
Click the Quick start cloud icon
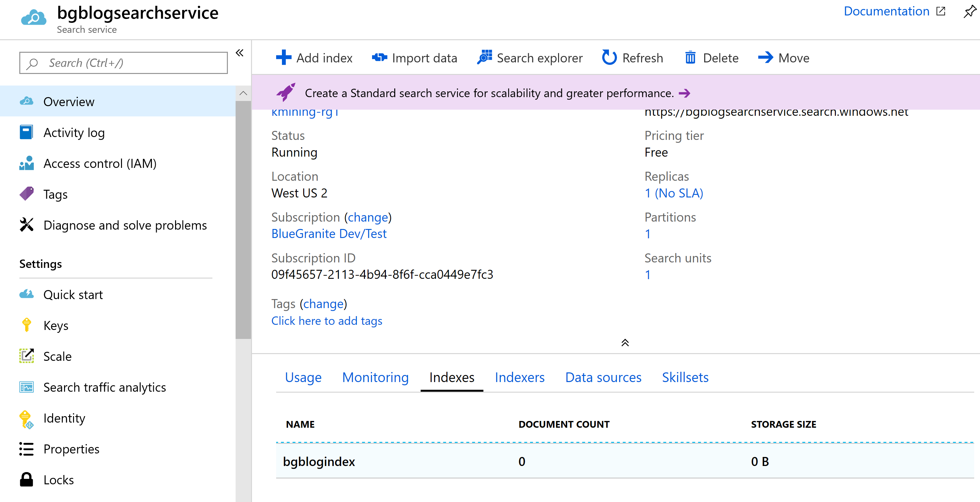click(26, 294)
